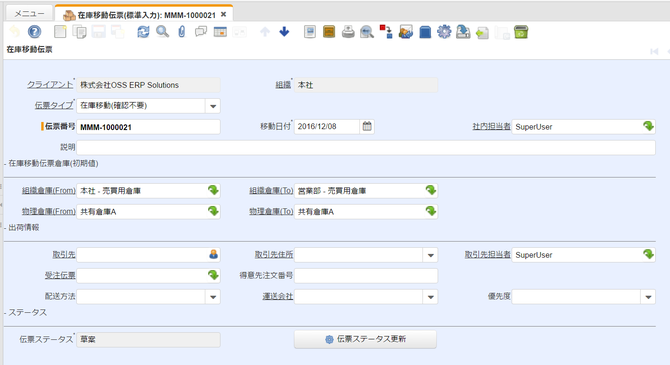Collapse the ステータス section
The width and height of the screenshot is (670, 365).
pyautogui.click(x=26, y=312)
